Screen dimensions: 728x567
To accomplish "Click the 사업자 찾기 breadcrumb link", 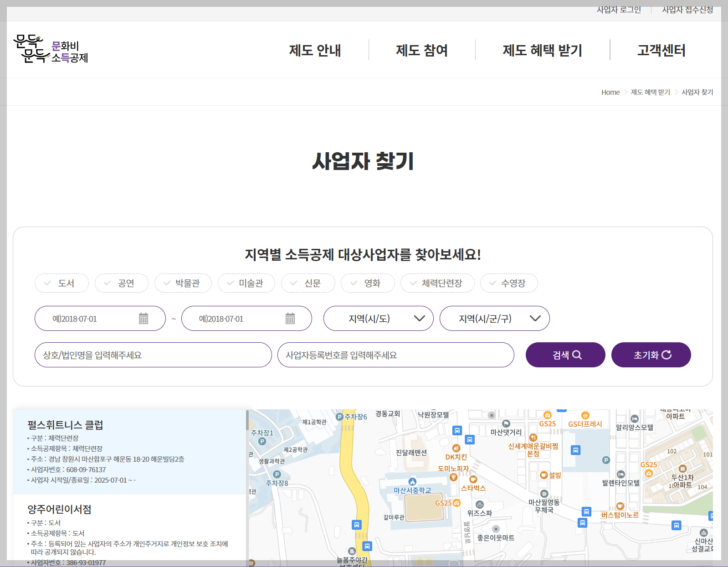I will 697,92.
